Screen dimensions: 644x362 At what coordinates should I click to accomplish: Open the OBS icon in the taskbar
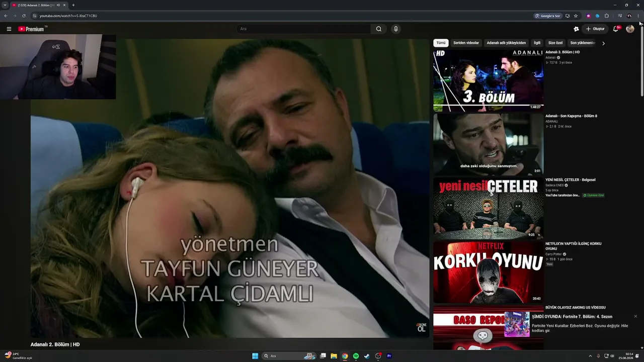coord(378,356)
